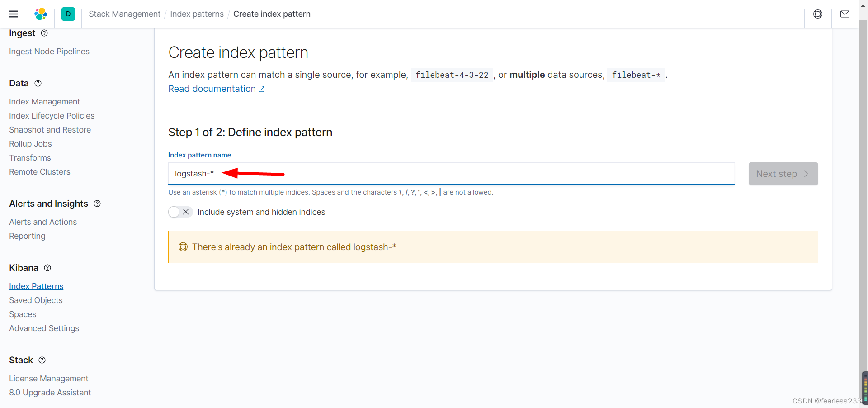Click the Next step button
Viewport: 868px width, 408px height.
point(783,174)
